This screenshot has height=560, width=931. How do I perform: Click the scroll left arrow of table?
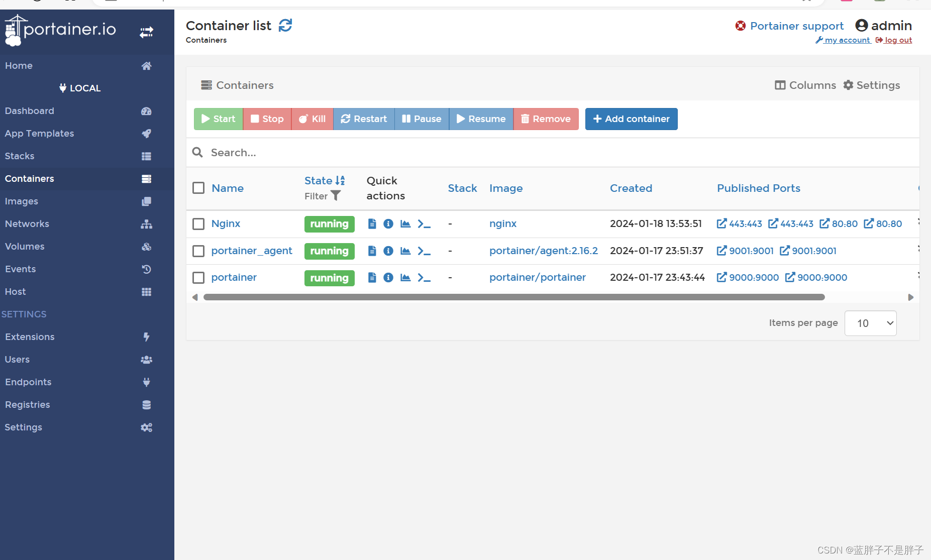pos(195,297)
